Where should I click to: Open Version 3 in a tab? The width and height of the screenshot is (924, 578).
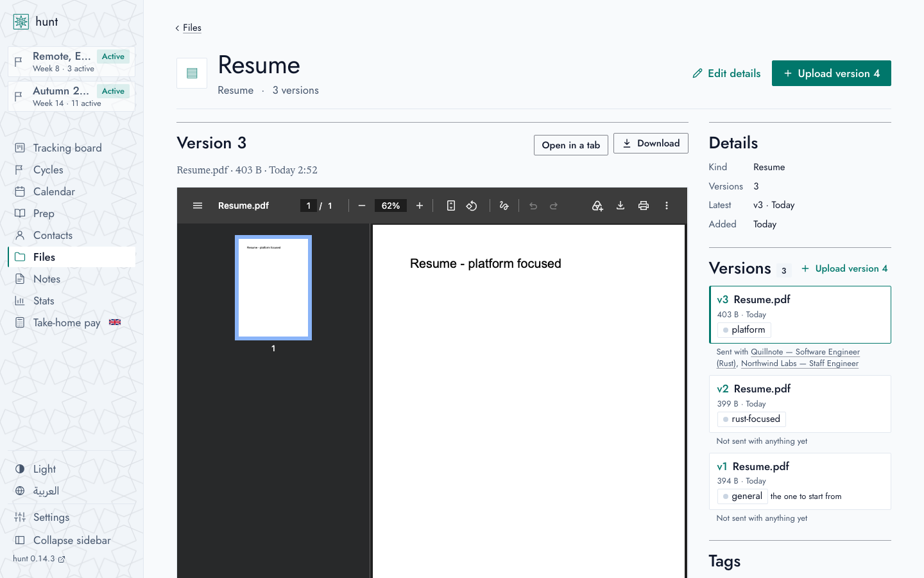571,145
